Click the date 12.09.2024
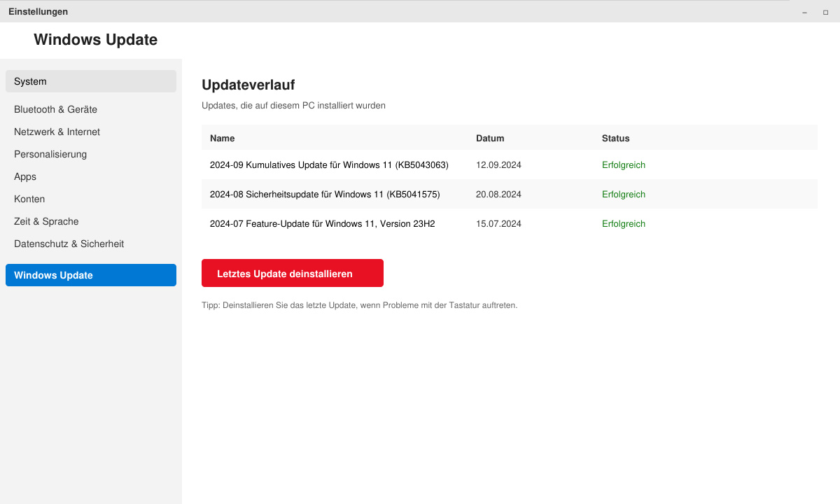Image resolution: width=840 pixels, height=504 pixels. [498, 165]
